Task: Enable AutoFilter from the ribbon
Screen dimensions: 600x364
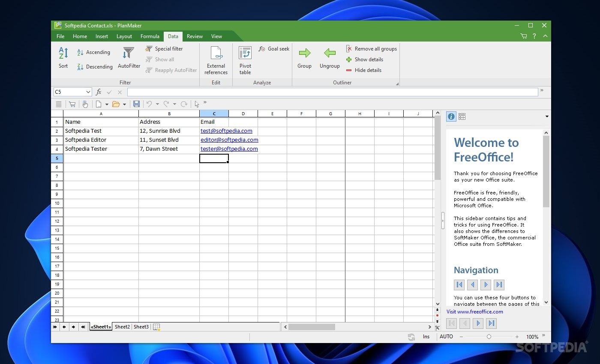Action: 129,58
